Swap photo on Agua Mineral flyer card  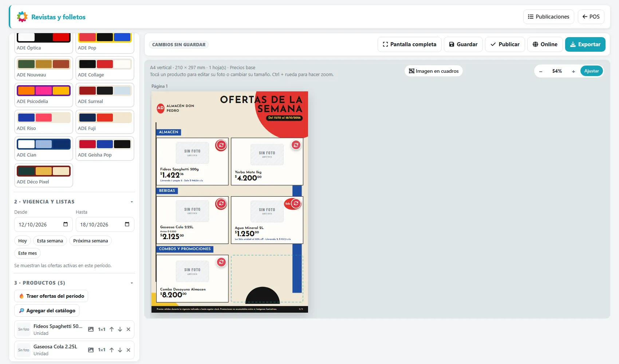click(x=296, y=204)
